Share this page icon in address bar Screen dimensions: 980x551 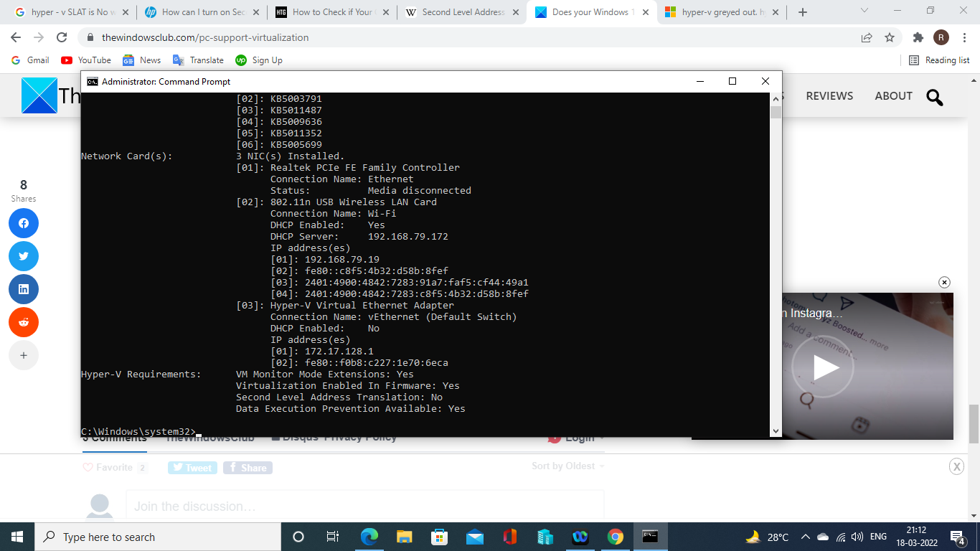point(867,37)
